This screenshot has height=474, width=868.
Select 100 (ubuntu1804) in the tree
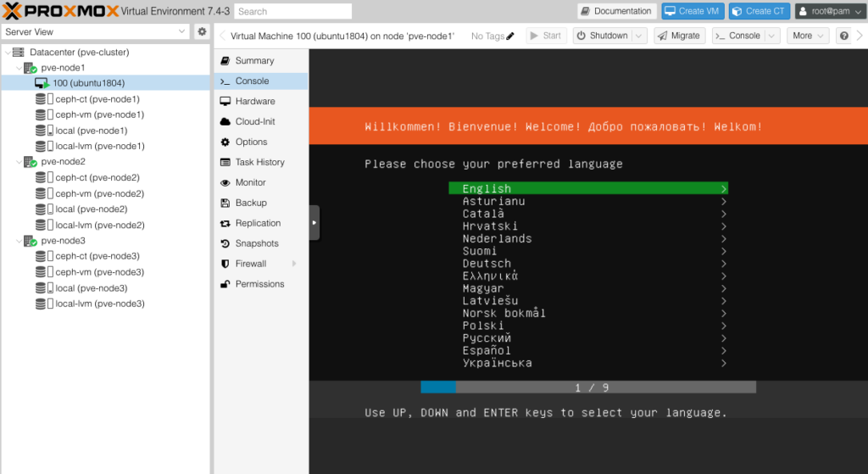pyautogui.click(x=106, y=83)
